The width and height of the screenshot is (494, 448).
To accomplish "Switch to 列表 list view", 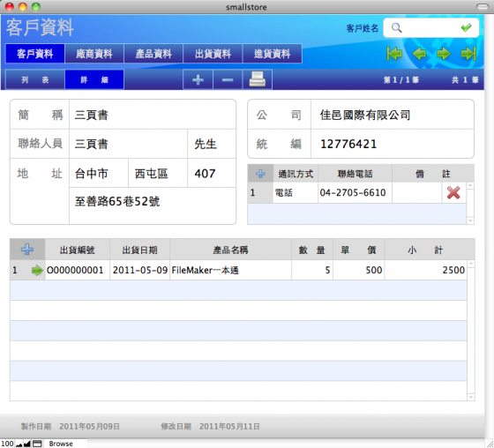I will (x=35, y=79).
